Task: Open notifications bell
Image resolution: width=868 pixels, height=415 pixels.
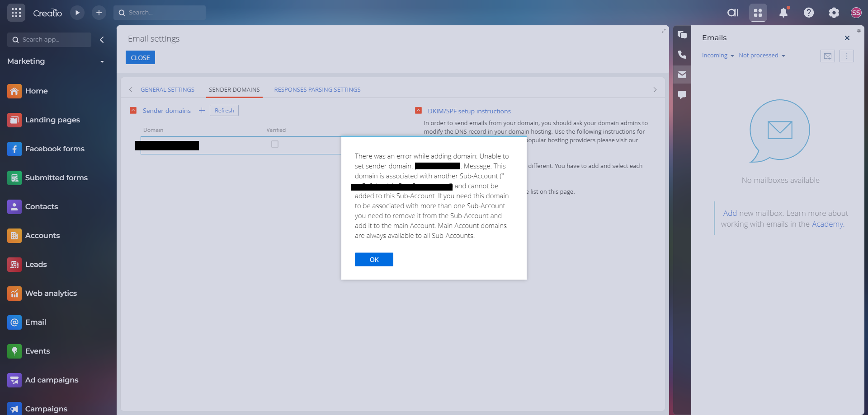Action: coord(783,13)
